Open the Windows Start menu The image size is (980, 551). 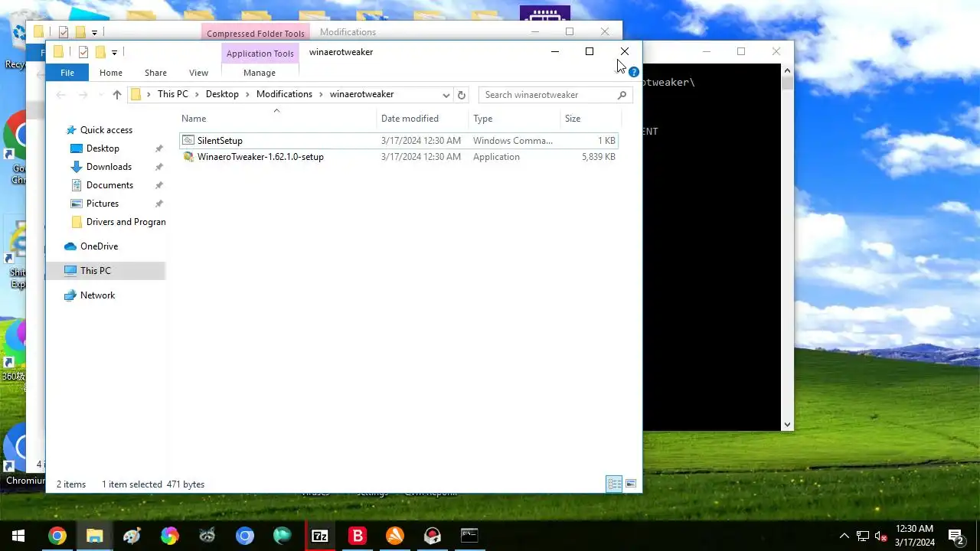(x=18, y=536)
